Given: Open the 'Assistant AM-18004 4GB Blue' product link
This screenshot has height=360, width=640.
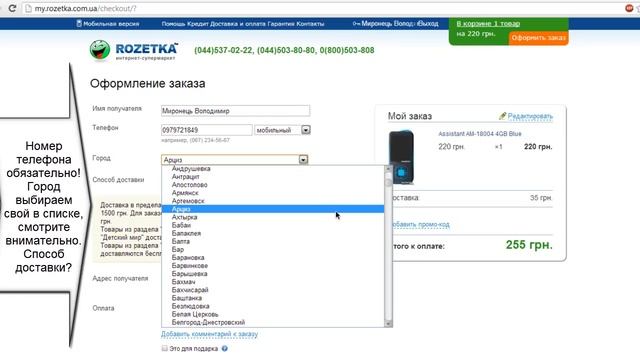Looking at the screenshot, I should 480,134.
